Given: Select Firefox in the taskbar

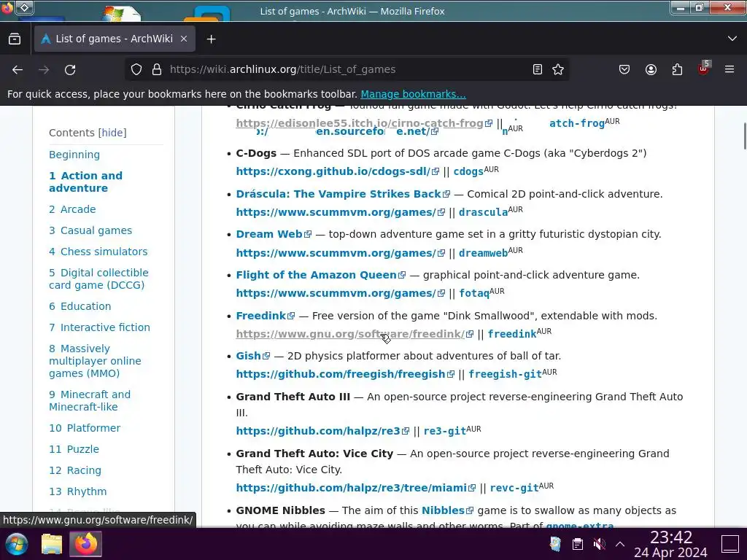Looking at the screenshot, I should (86, 544).
